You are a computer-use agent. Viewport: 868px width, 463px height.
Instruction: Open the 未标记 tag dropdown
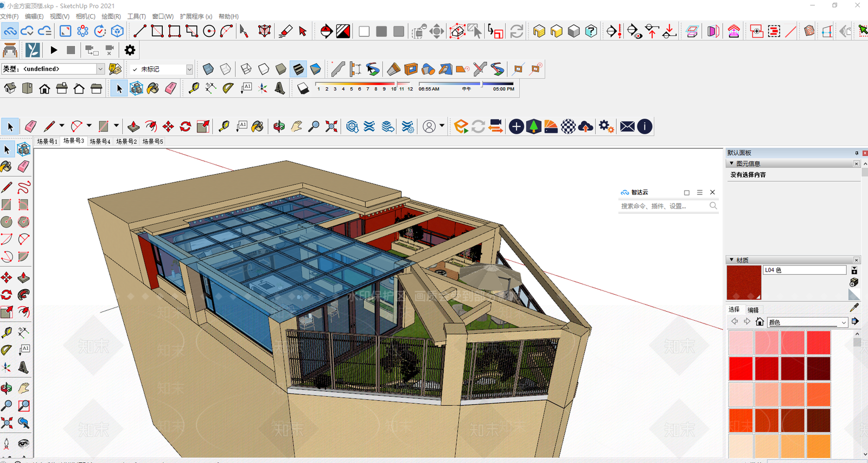pyautogui.click(x=189, y=69)
